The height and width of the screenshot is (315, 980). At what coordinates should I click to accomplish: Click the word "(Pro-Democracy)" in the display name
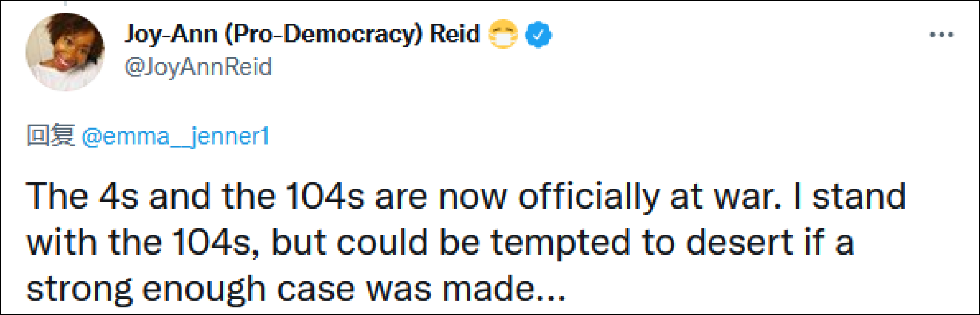coord(324,34)
